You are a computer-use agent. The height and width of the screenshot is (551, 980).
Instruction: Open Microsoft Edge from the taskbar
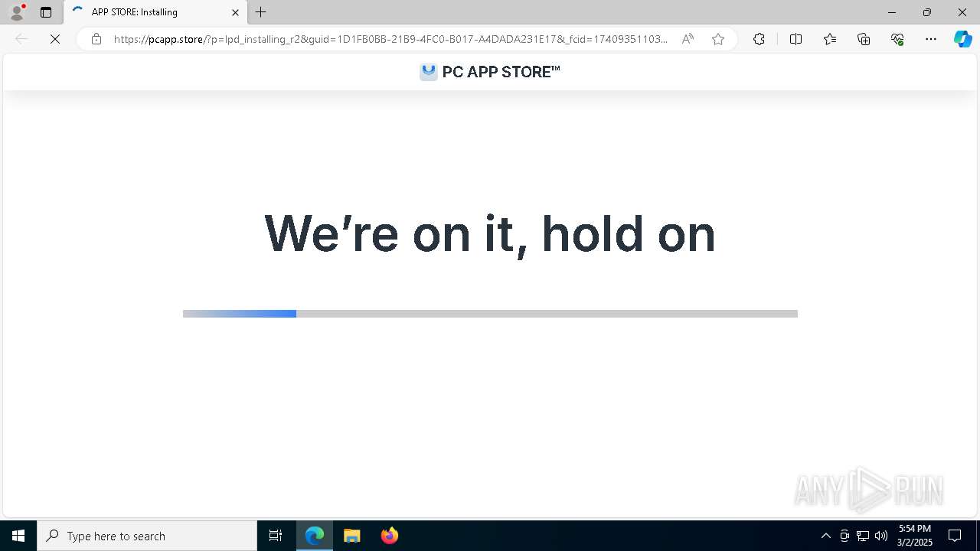(x=315, y=536)
